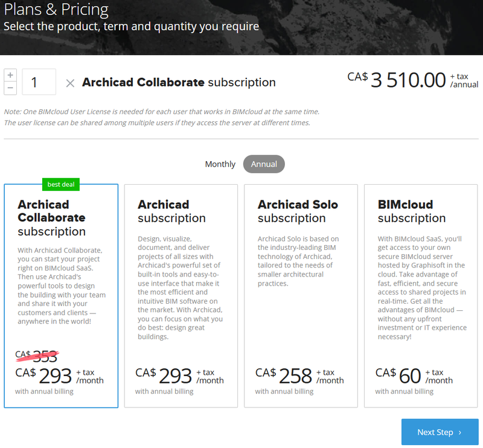Click the Plans & Pricing heading
483x448 pixels.
[56, 10]
